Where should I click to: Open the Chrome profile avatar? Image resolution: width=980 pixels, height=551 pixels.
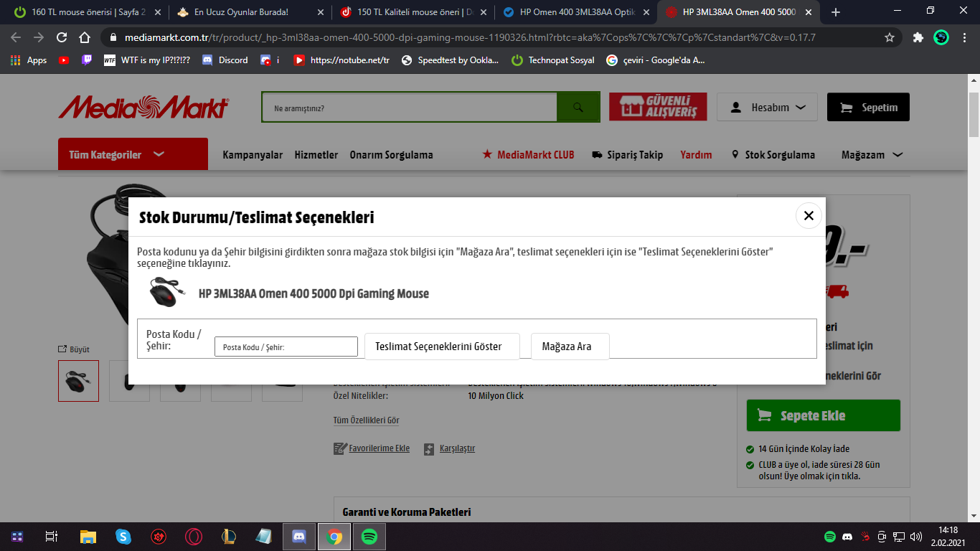coord(941,37)
